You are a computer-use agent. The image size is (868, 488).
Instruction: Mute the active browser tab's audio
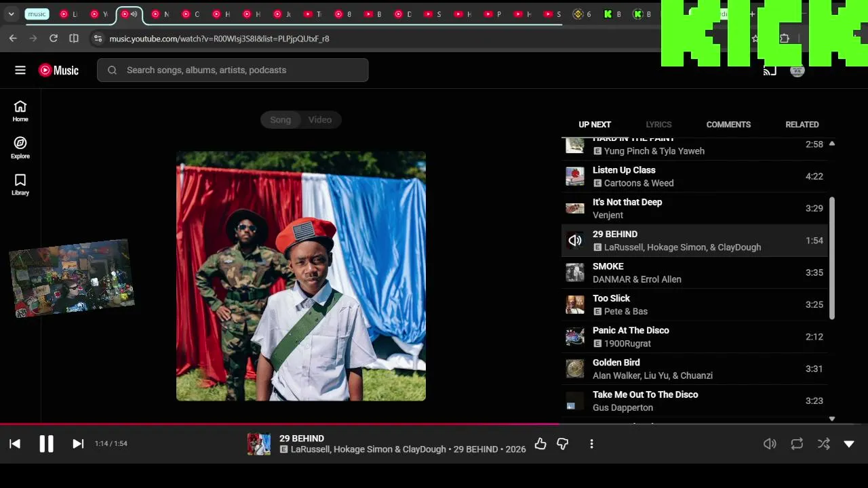[134, 14]
